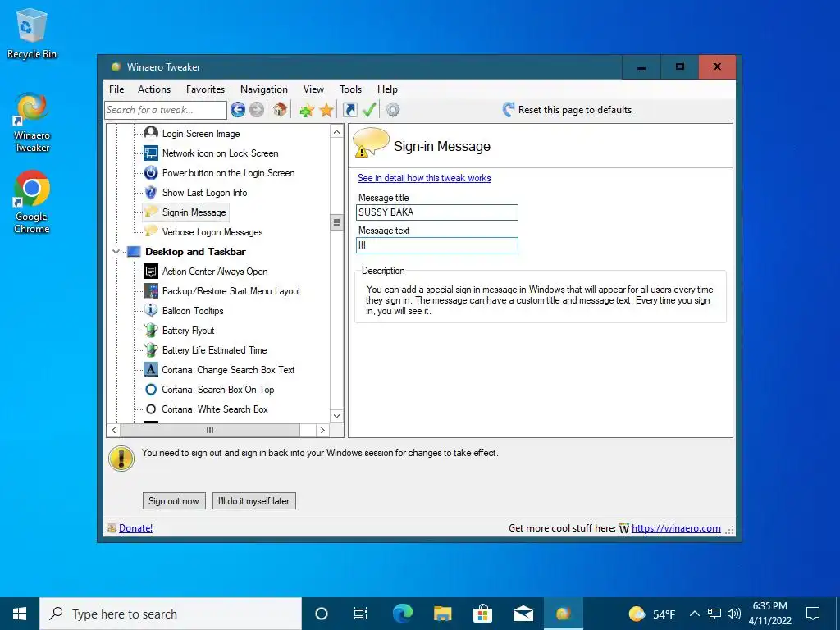Click the green checkmark toolbar icon
840x630 pixels.
[x=369, y=110]
